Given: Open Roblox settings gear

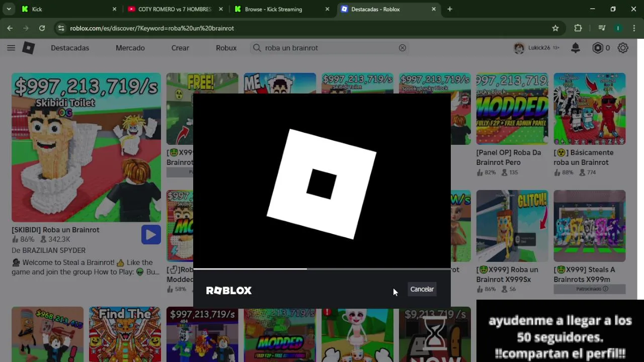Looking at the screenshot, I should [x=623, y=48].
